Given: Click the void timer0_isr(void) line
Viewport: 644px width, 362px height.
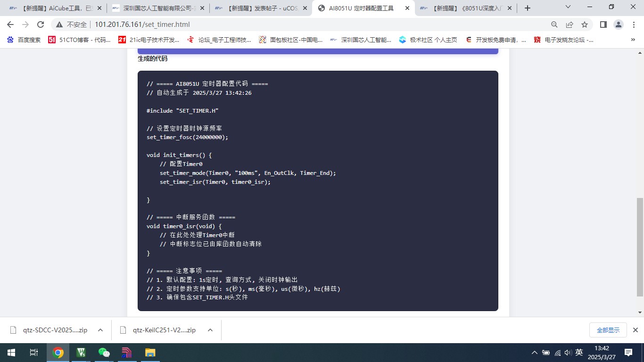Looking at the screenshot, I should (x=184, y=226).
